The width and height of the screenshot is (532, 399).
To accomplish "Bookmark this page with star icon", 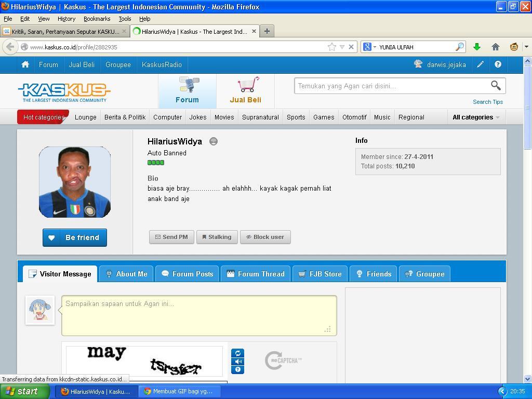I will pyautogui.click(x=332, y=47).
